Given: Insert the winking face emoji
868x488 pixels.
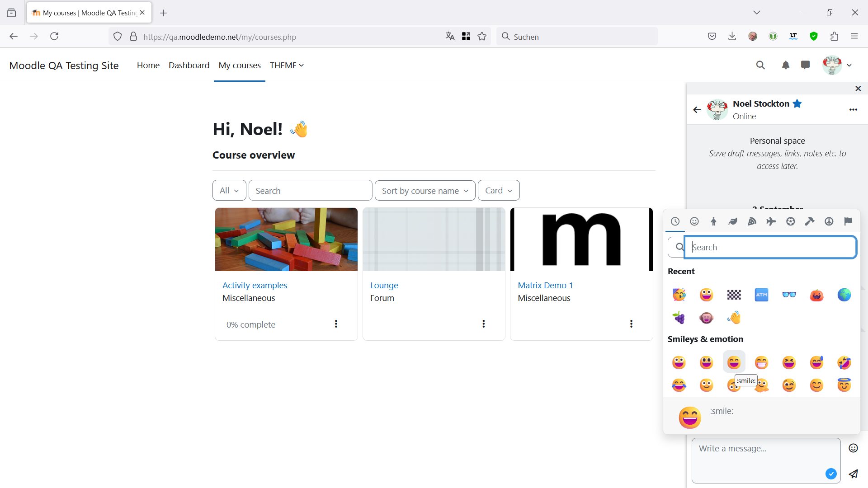Looking at the screenshot, I should click(x=789, y=385).
